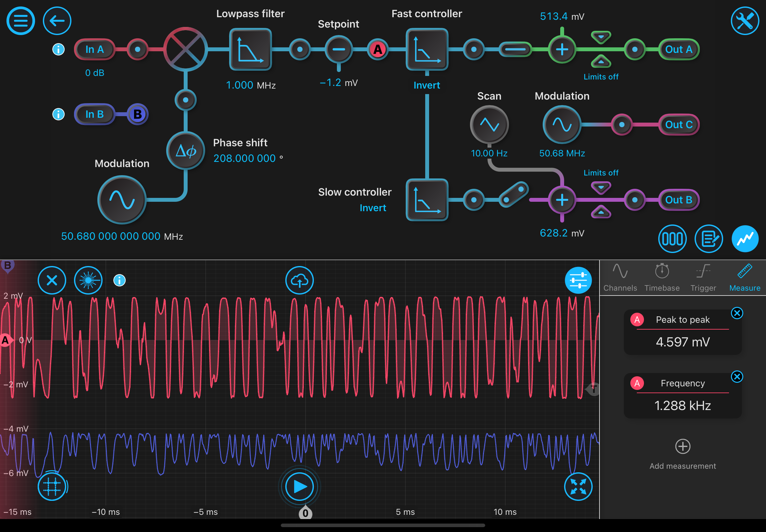766x532 pixels.
Task: Activate the laser lock assist icon
Action: click(88, 280)
